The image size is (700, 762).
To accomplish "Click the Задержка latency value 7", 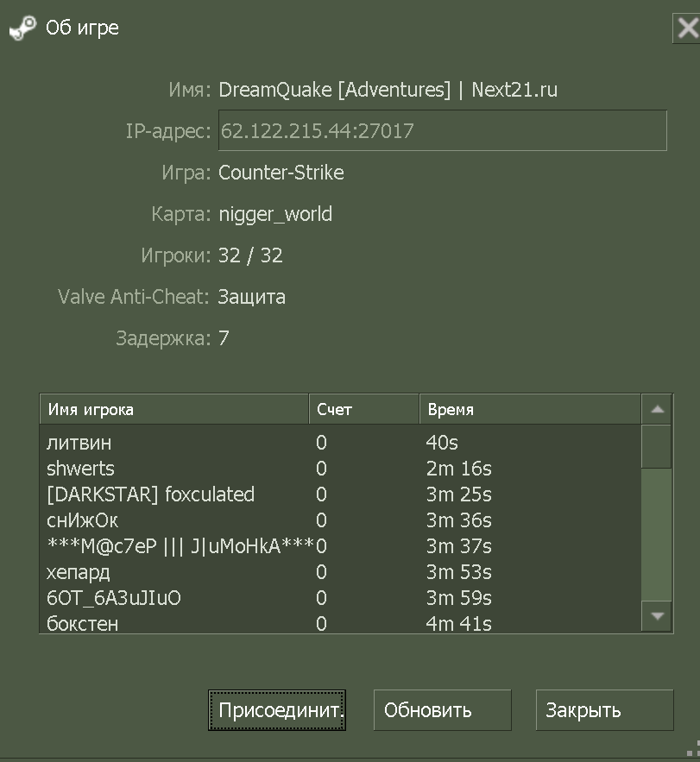I will point(224,338).
